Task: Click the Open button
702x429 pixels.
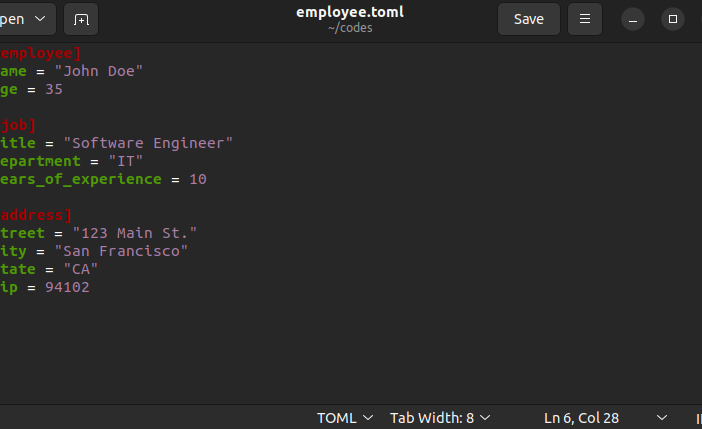Action: (13, 19)
